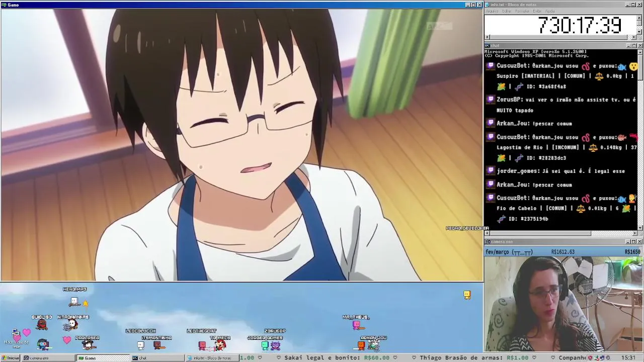Click the TR_MECK red-haired avatar
644x362 pixels.
(220, 345)
